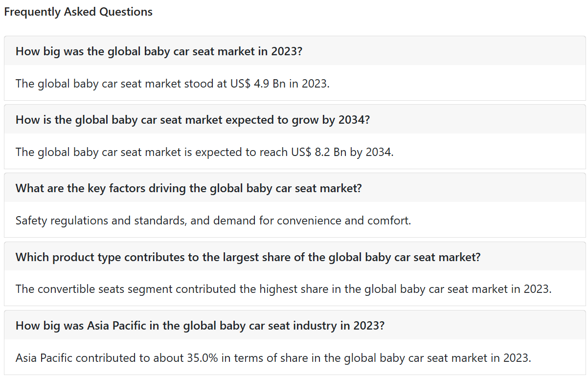Toggle the 'expected to grow by 2034' question
This screenshot has height=377, width=588.
[295, 119]
